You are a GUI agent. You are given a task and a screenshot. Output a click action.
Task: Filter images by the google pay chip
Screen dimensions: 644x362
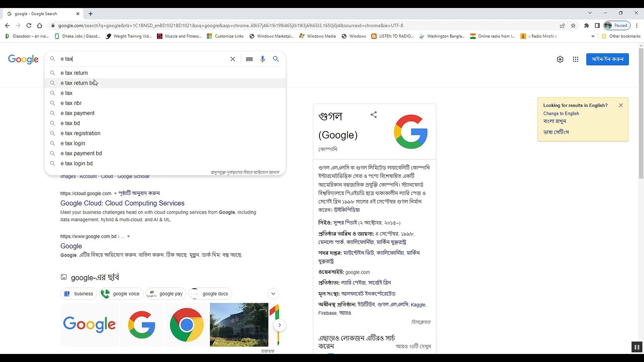click(165, 294)
